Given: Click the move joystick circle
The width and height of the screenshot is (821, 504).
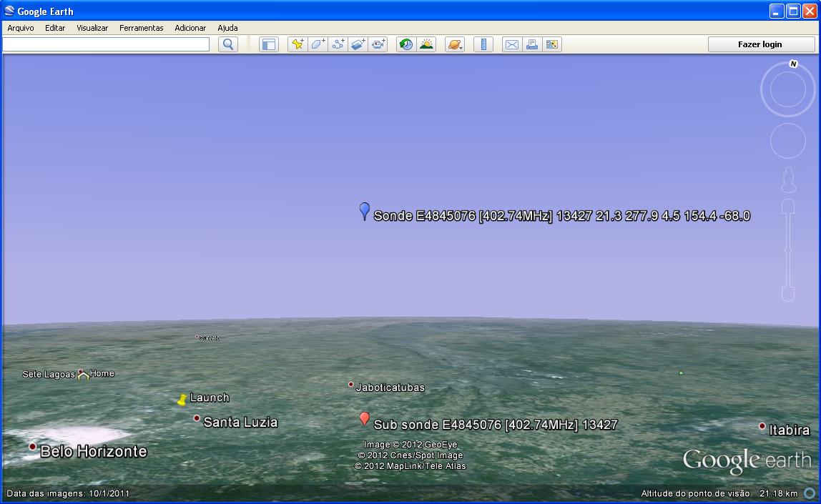Looking at the screenshot, I should [x=788, y=141].
